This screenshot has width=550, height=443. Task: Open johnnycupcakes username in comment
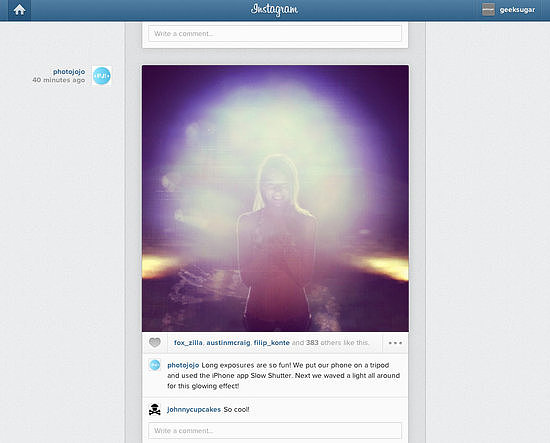click(194, 409)
